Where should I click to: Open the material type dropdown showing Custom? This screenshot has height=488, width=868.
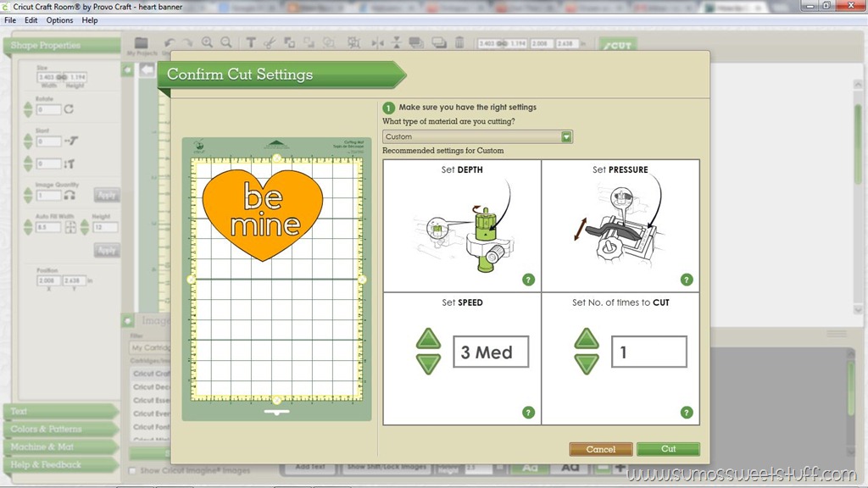point(478,136)
